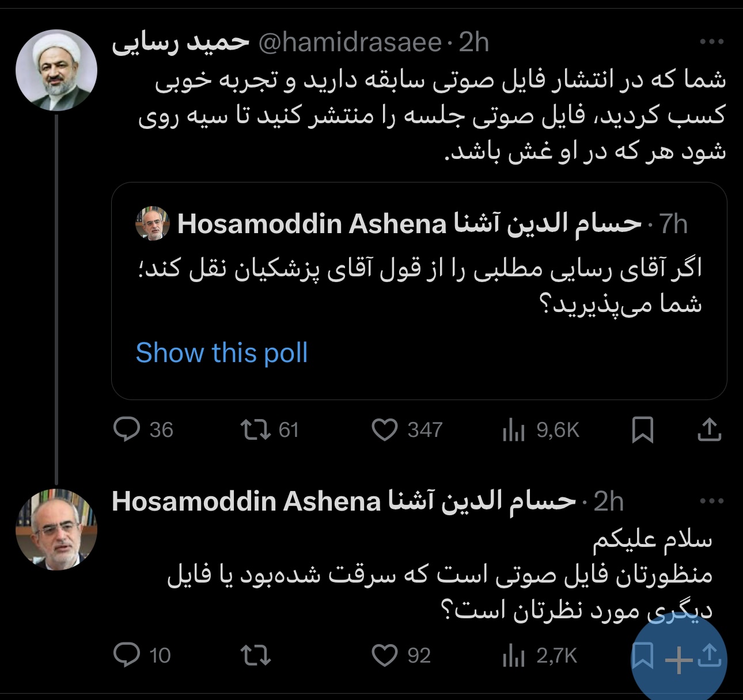Viewport: 743px width, 700px height.
Task: Open Hosamoddin Ashena's name on reply tweet
Action: tap(343, 501)
